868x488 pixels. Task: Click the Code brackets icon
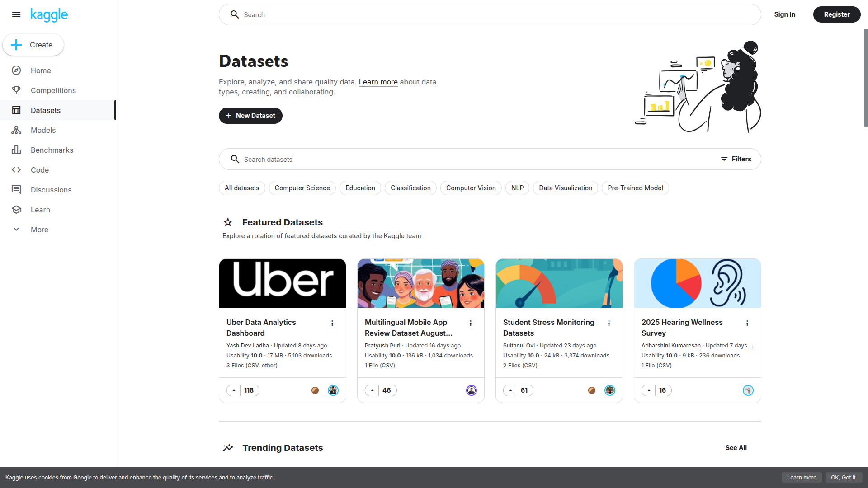16,170
